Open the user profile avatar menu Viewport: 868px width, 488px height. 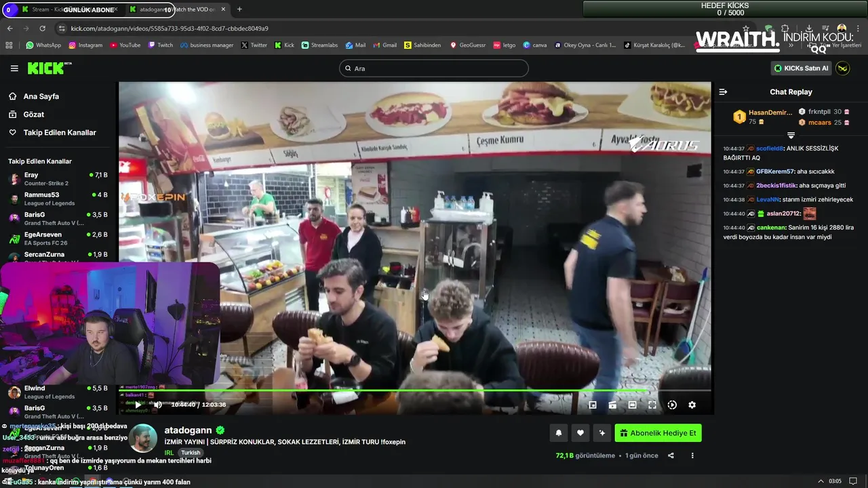point(843,68)
